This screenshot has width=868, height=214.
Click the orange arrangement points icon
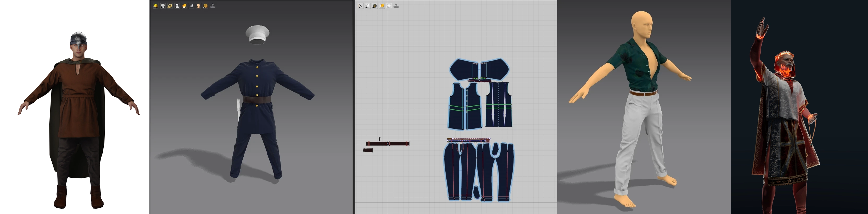pyautogui.click(x=170, y=6)
